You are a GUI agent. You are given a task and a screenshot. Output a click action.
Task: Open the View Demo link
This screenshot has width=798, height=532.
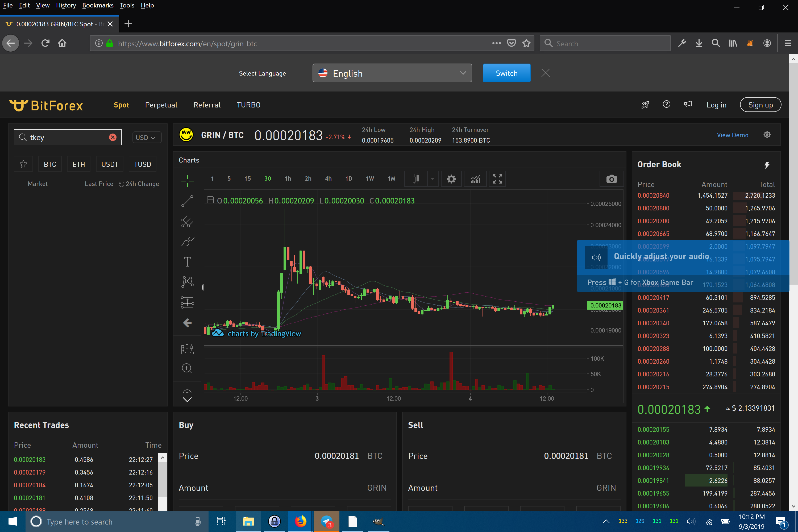(x=733, y=135)
